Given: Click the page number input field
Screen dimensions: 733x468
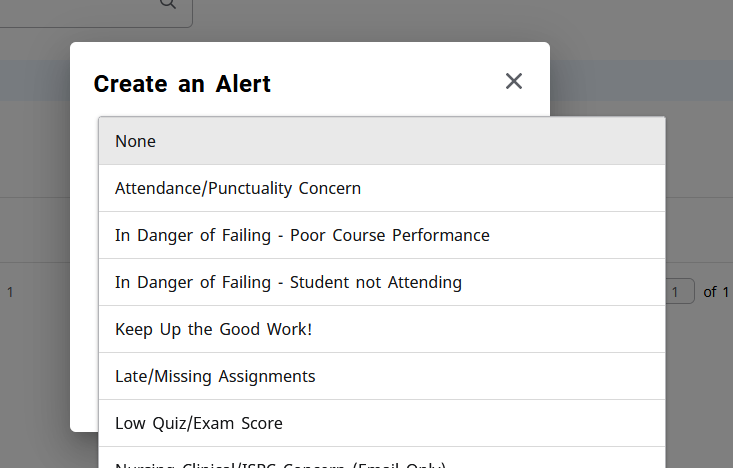Looking at the screenshot, I should pos(680,292).
